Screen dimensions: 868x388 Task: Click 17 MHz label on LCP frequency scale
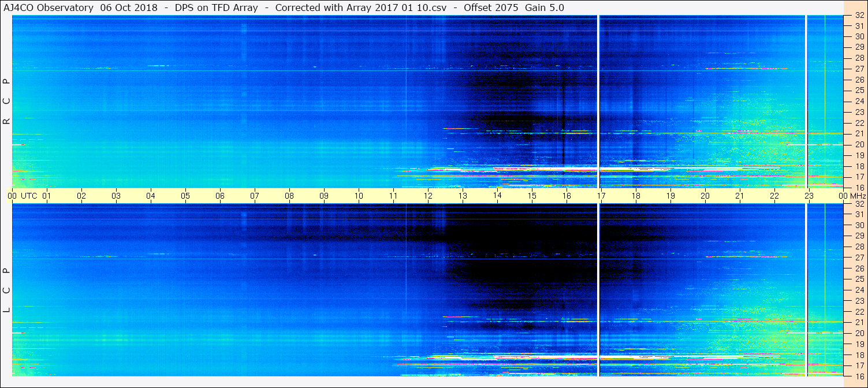pos(859,365)
